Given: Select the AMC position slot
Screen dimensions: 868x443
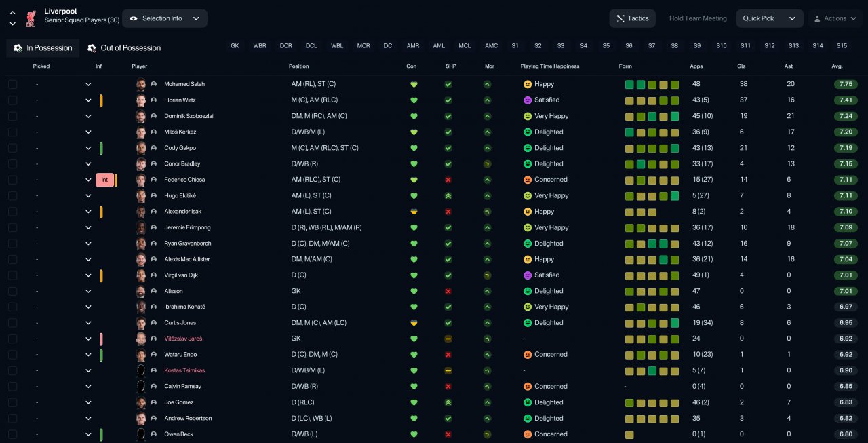Looking at the screenshot, I should 491,46.
